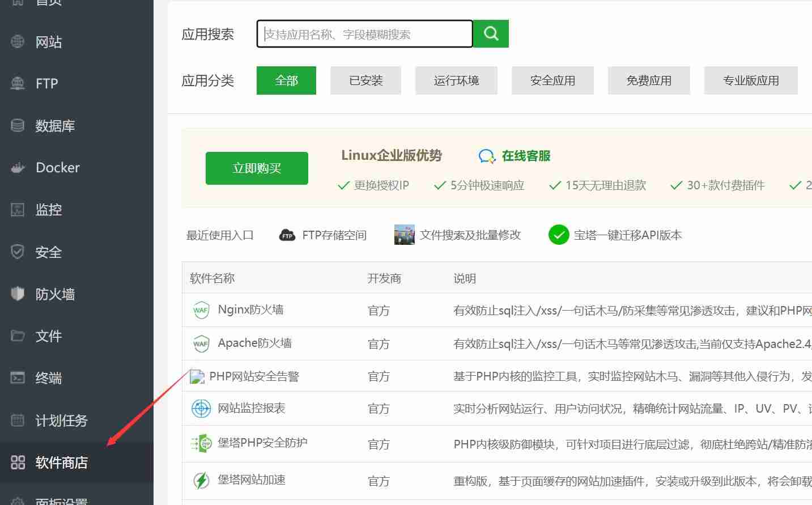This screenshot has height=505, width=812.
Task: Click the 堡塔网站加速 lightning icon
Action: point(201,479)
